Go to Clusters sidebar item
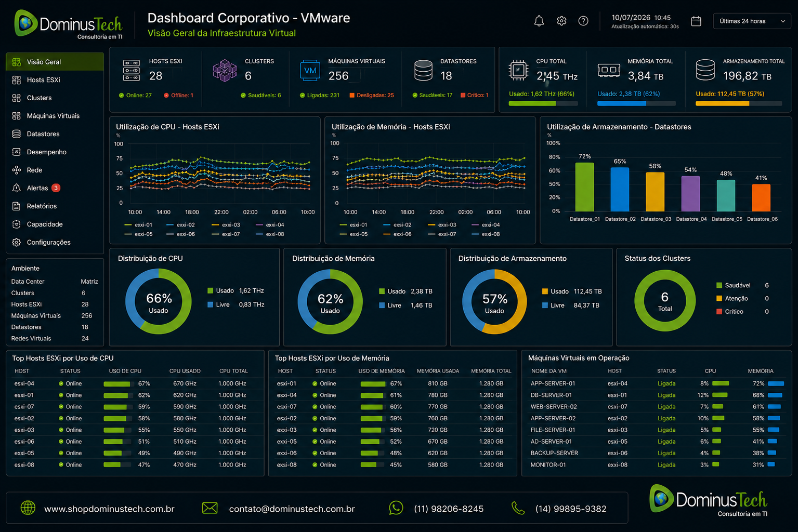 pos(55,98)
